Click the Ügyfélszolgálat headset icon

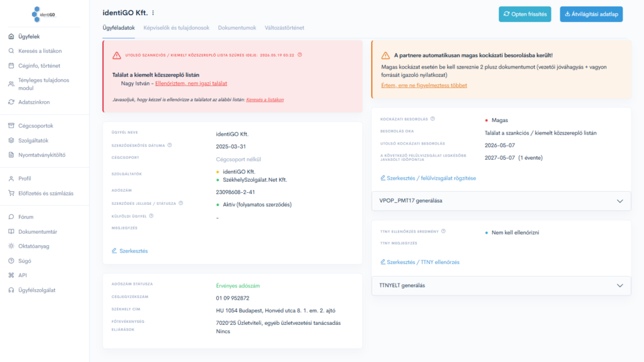click(11, 290)
